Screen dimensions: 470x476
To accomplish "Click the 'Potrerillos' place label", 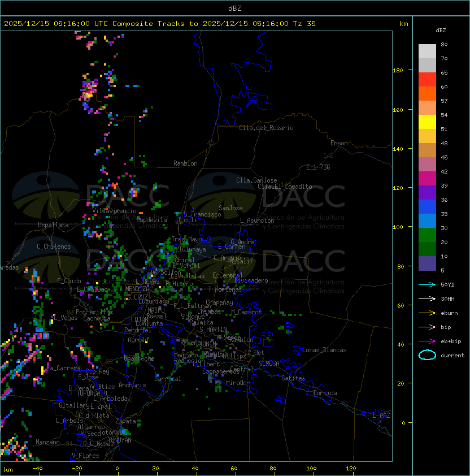I will (x=94, y=312).
